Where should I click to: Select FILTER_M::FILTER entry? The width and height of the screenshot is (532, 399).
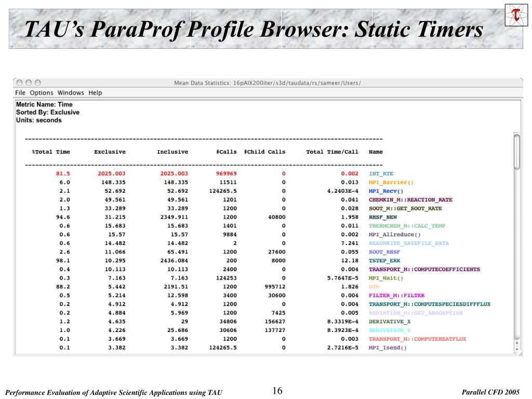click(x=396, y=296)
